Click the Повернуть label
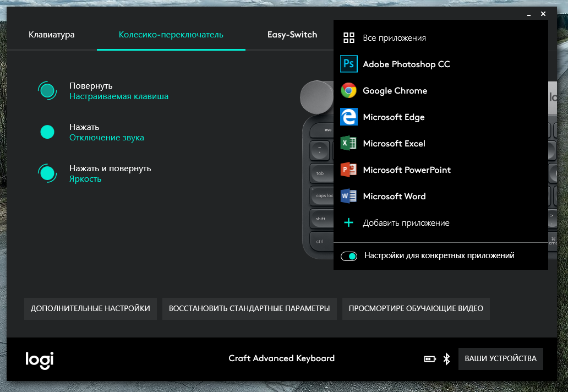This screenshot has height=392, width=568. pyautogui.click(x=91, y=86)
